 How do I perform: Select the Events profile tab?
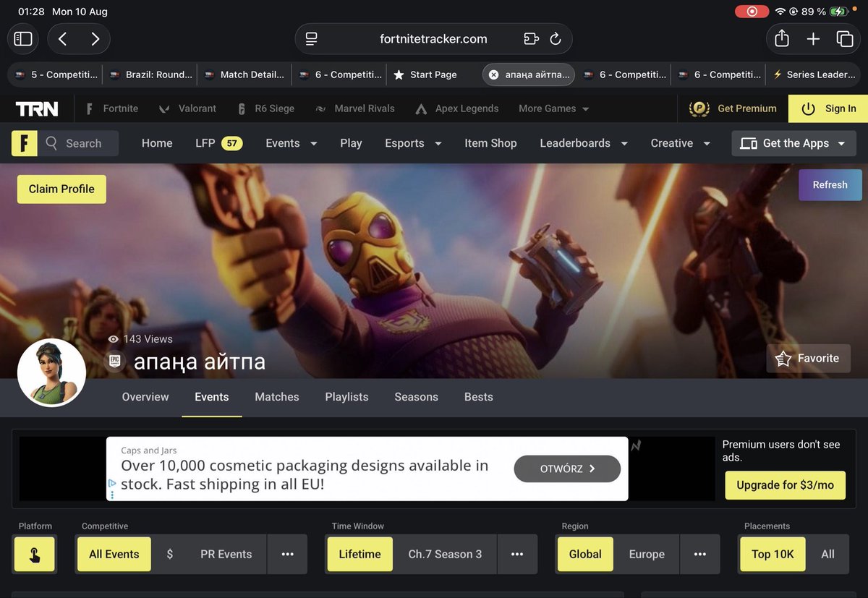(212, 397)
